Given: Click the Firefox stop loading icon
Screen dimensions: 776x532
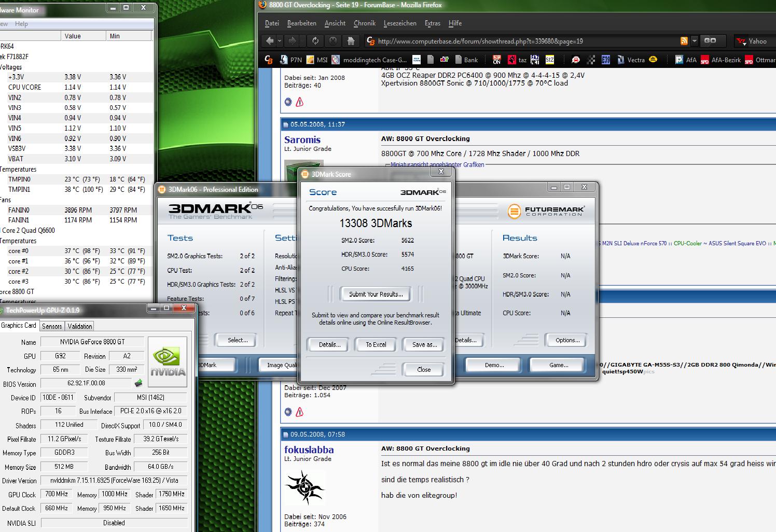Looking at the screenshot, I should click(x=333, y=41).
